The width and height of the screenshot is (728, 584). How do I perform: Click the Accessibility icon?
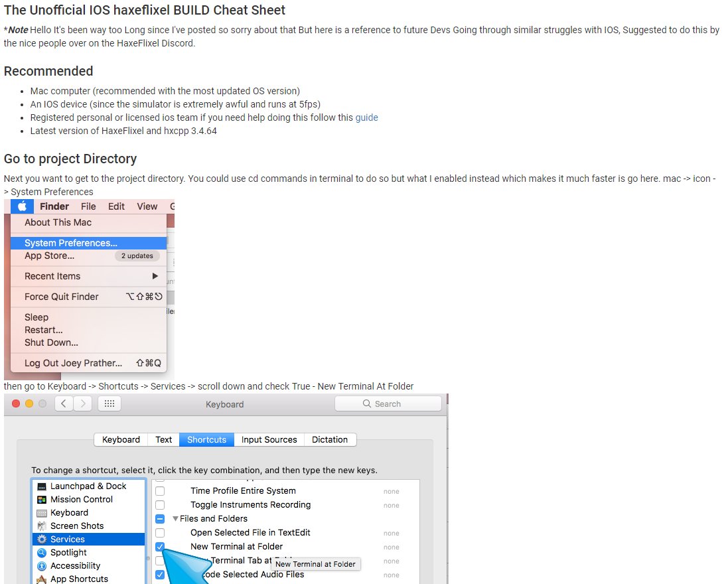click(x=42, y=566)
